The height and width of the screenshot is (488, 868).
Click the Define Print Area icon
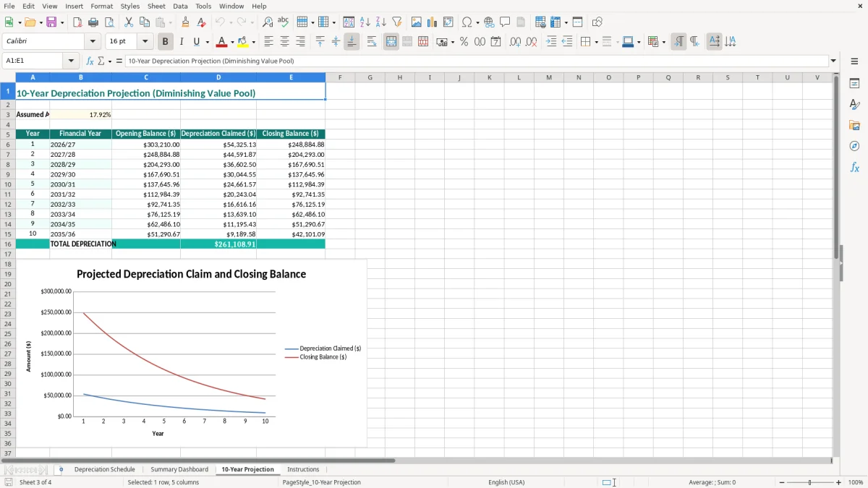(x=540, y=22)
